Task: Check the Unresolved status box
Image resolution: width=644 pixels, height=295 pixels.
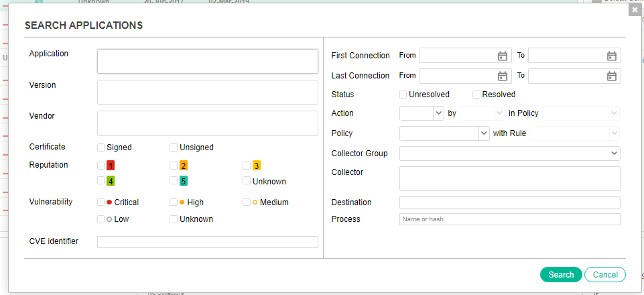Action: pyautogui.click(x=403, y=95)
